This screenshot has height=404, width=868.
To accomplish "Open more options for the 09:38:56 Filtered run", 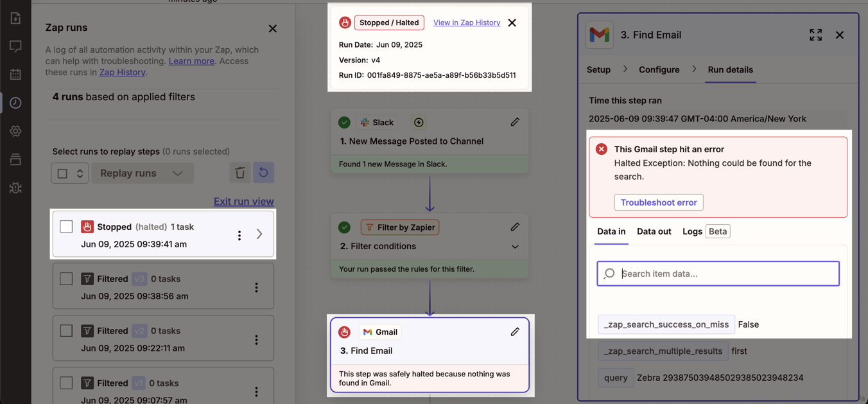I will click(256, 287).
